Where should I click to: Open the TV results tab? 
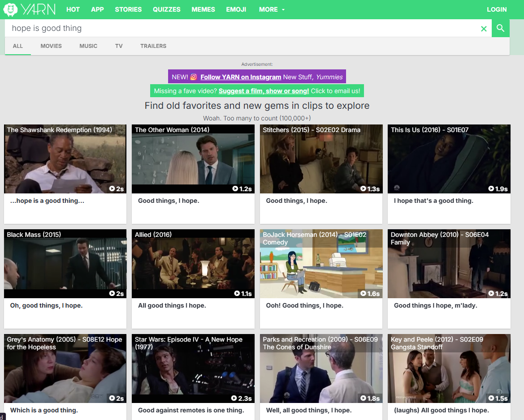click(x=119, y=46)
